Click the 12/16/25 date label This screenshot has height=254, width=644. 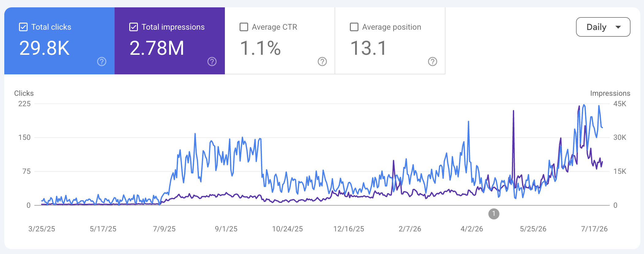(x=349, y=229)
